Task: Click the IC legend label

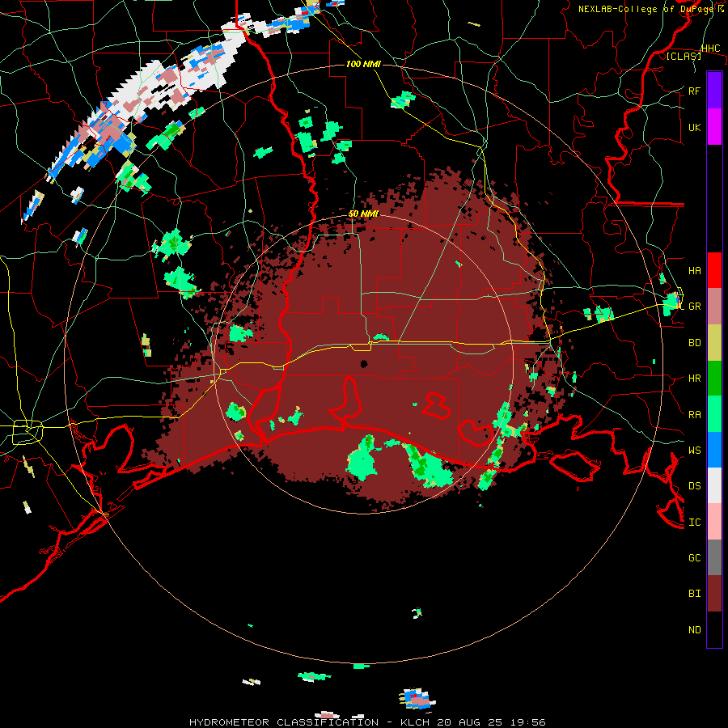Action: pos(695,523)
